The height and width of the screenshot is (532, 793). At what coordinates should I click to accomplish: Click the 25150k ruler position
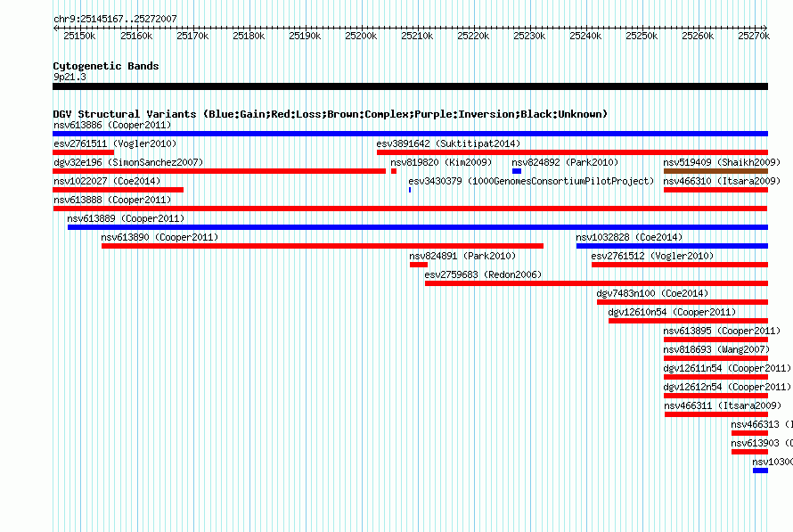click(79, 36)
